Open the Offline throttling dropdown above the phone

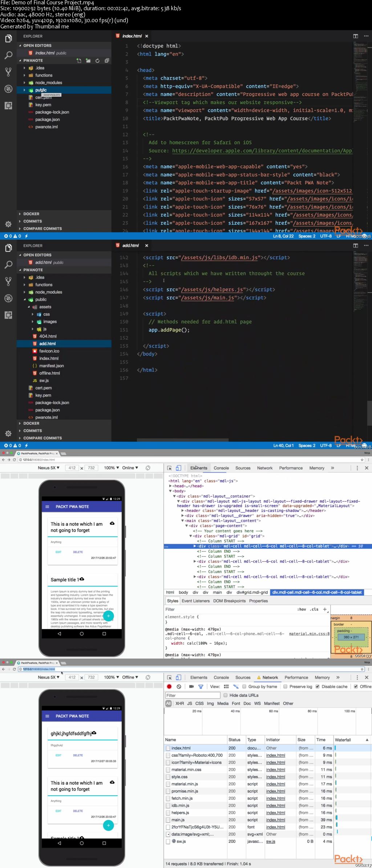pyautogui.click(x=130, y=677)
